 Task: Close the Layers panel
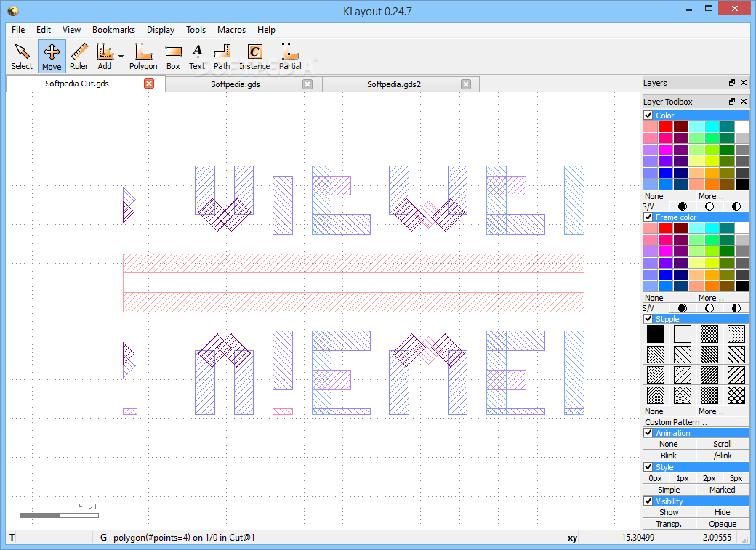pos(744,83)
